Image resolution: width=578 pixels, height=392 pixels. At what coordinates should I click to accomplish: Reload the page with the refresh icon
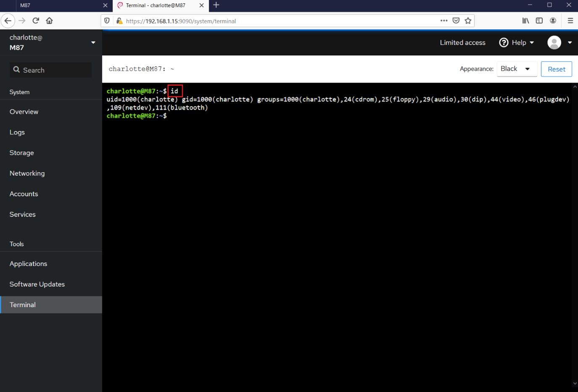[x=36, y=21]
